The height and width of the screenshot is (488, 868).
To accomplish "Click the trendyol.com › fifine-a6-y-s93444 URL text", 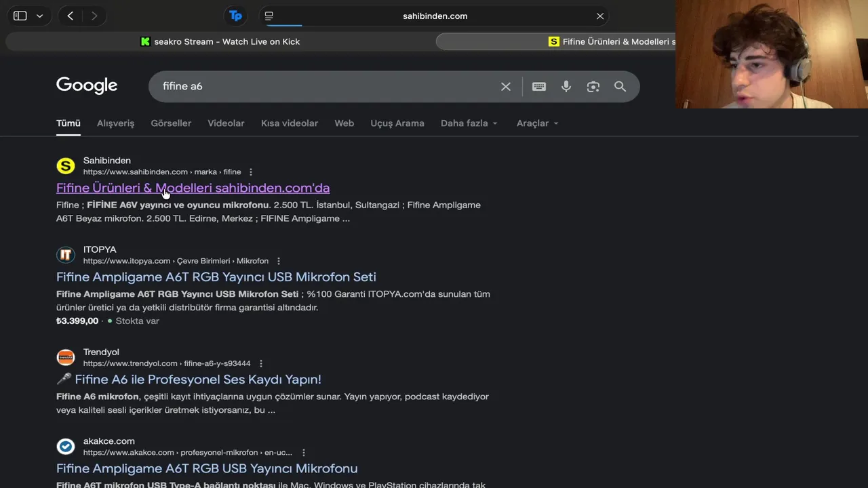I will coord(167,363).
